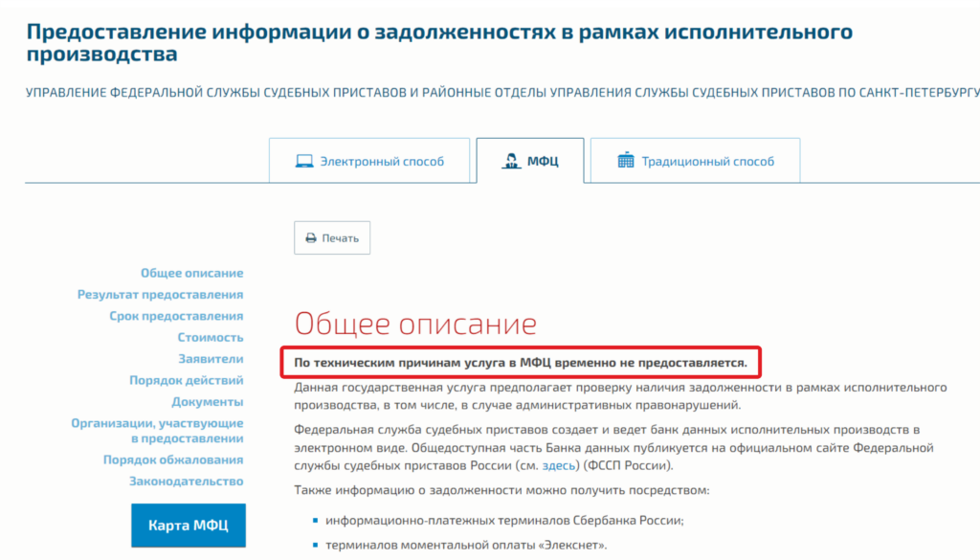The width and height of the screenshot is (980, 560).
Task: Open Срок предоставления sidebar link
Action: 176,316
